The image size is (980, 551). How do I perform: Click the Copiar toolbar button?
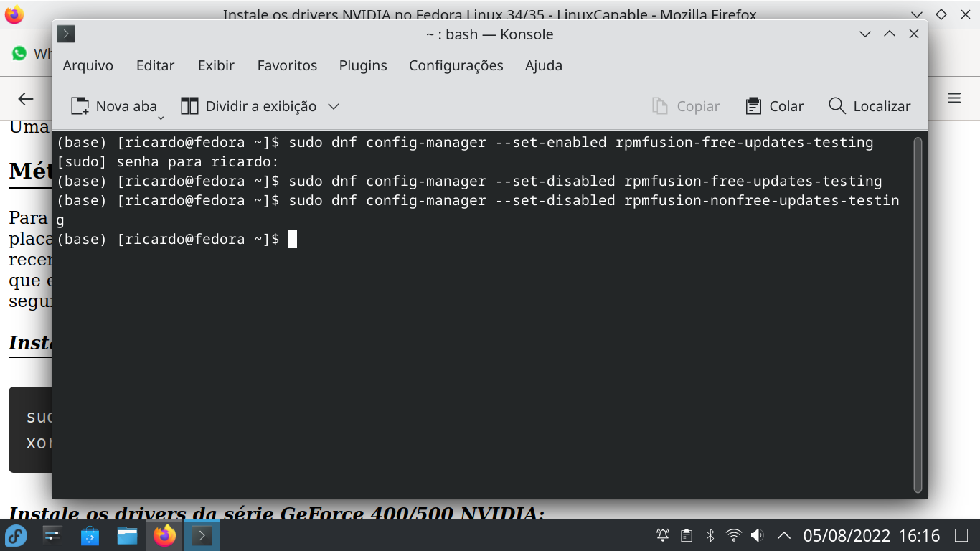click(685, 106)
